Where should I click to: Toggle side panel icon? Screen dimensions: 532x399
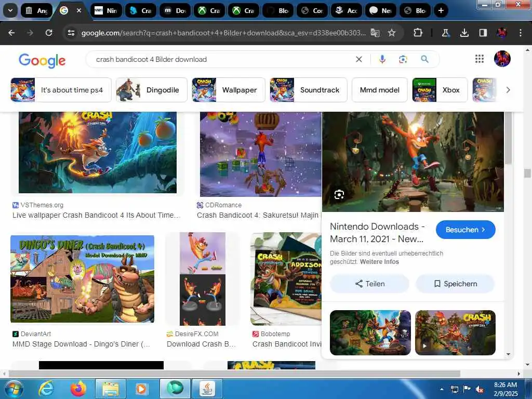pos(483,33)
